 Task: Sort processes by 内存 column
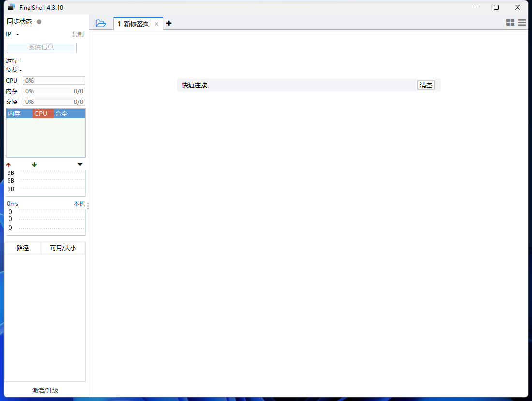click(x=19, y=114)
